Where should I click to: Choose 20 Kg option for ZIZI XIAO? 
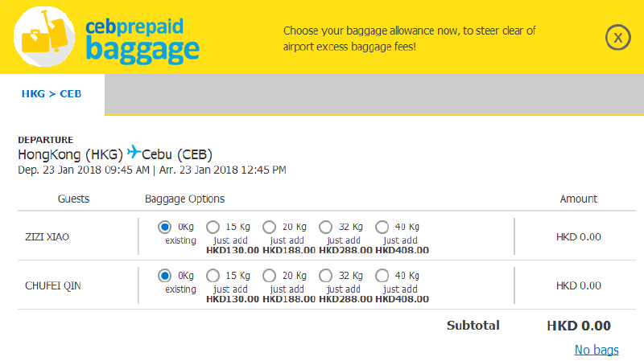[x=269, y=227]
